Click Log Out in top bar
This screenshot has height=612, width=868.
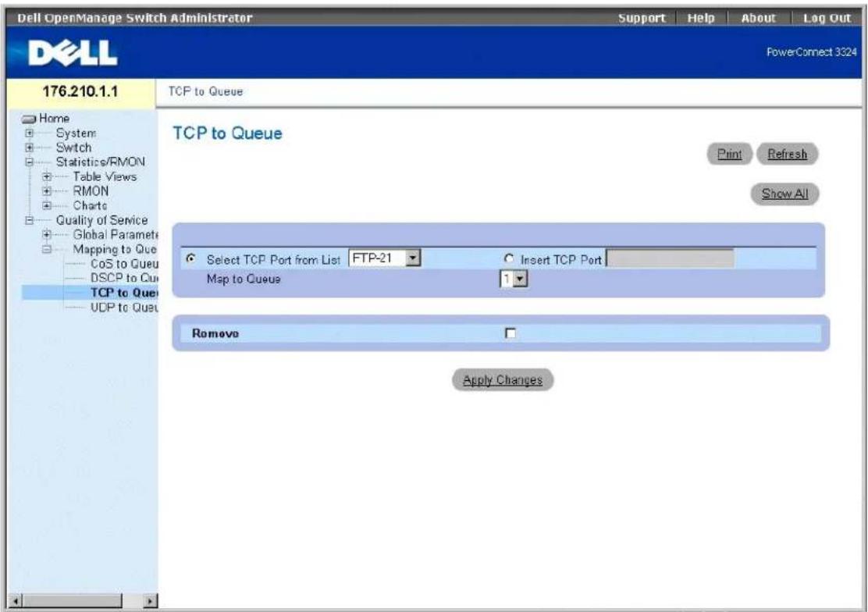tap(827, 18)
